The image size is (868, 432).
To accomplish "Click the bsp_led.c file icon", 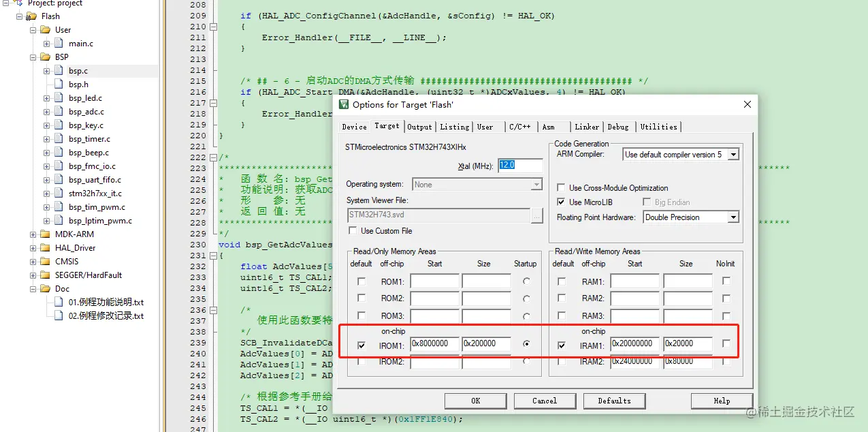I will 59,98.
